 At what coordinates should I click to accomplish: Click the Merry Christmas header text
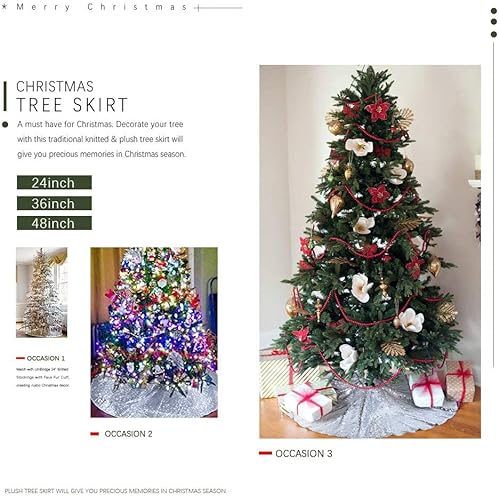(x=102, y=7)
